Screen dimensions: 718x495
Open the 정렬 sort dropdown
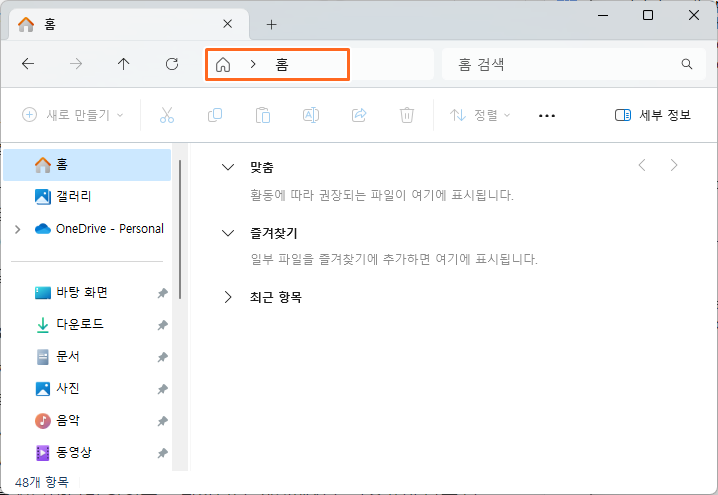click(480, 115)
